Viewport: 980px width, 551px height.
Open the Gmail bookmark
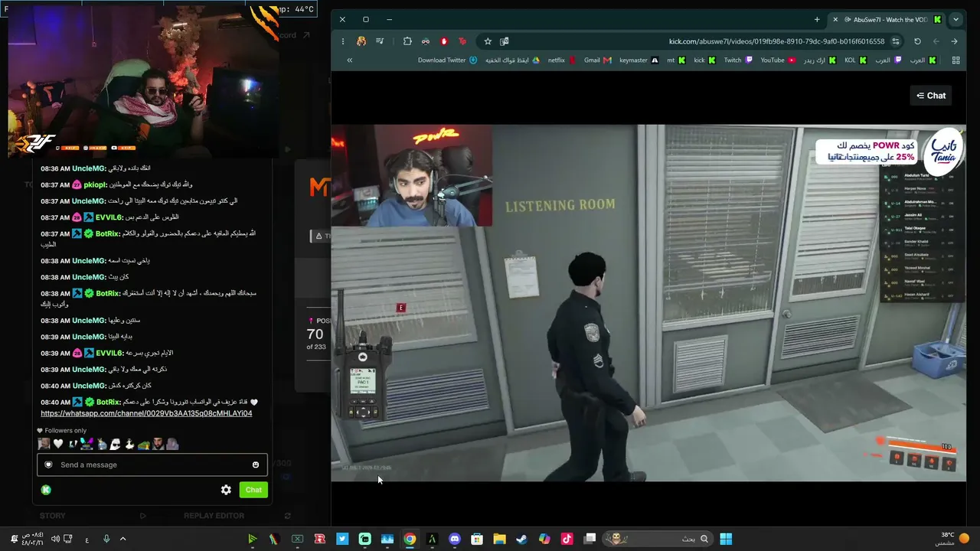pos(598,60)
